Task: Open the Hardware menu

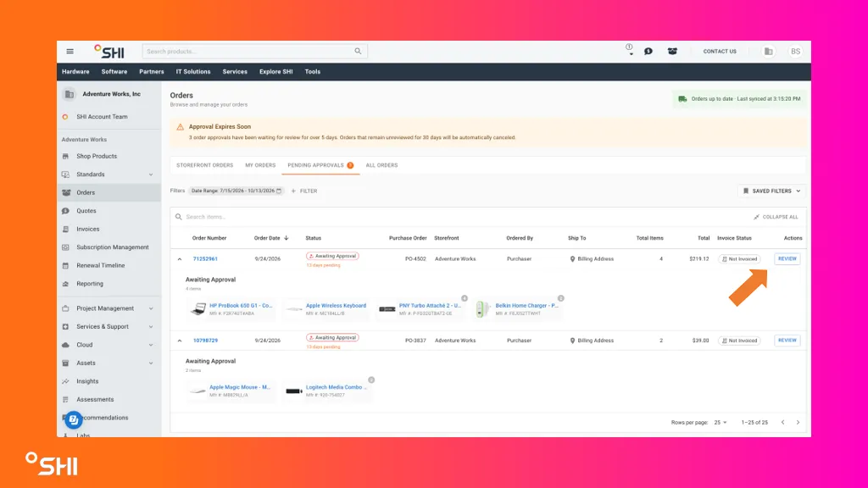Action: 75,72
